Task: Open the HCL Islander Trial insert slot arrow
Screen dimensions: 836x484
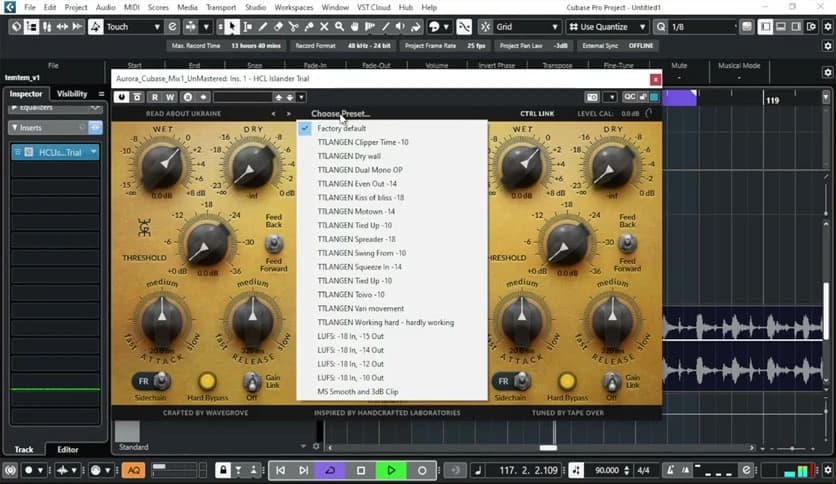Action: (x=94, y=152)
